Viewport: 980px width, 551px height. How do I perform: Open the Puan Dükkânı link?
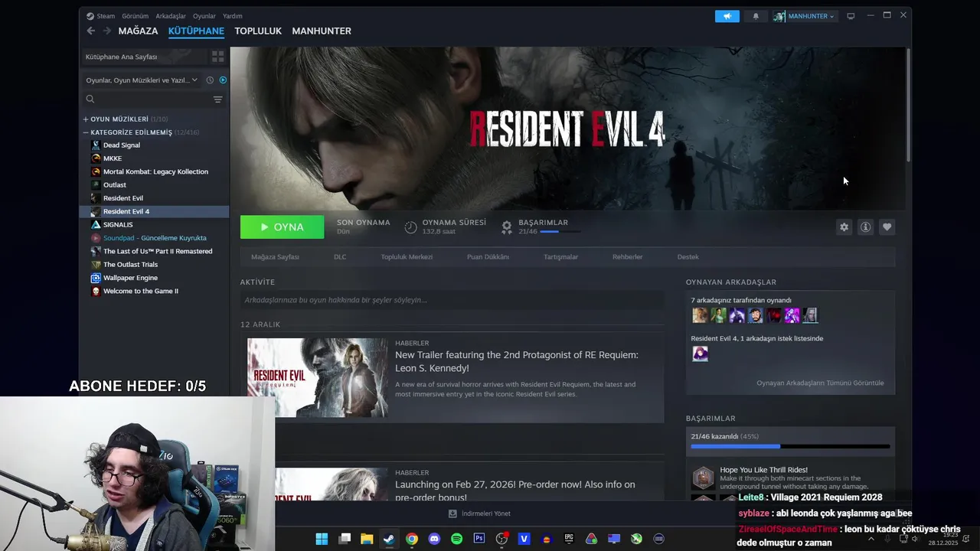(x=488, y=257)
